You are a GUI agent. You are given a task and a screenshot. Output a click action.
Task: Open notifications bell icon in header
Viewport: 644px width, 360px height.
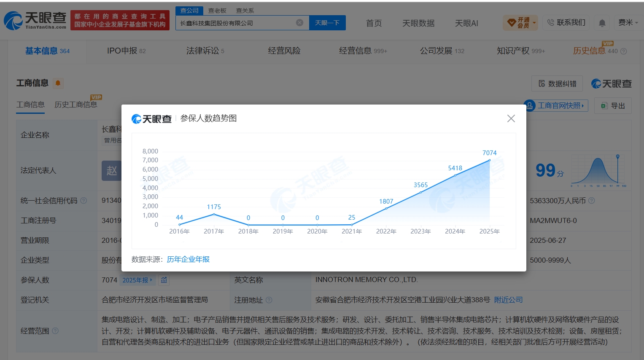pos(602,23)
